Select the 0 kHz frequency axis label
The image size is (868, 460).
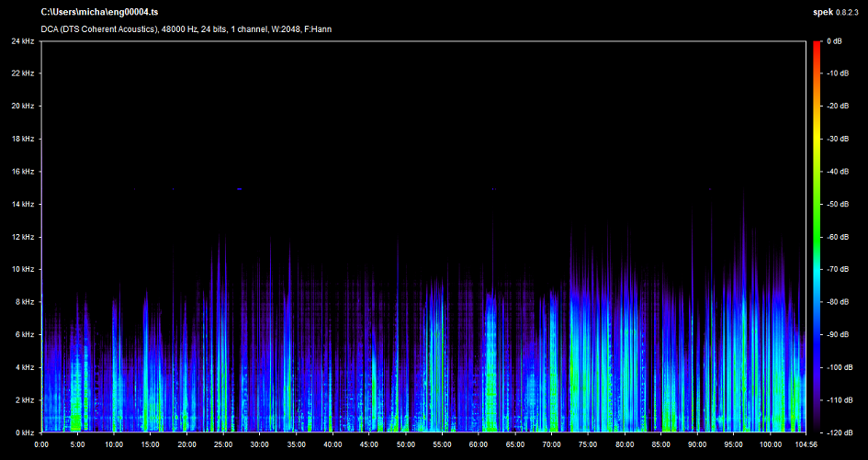point(24,432)
